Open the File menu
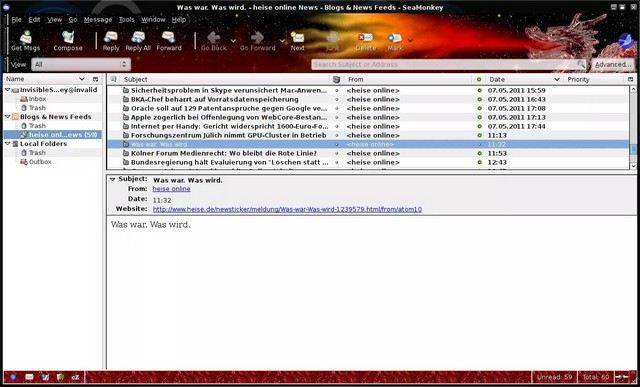The image size is (640, 387). [16, 20]
